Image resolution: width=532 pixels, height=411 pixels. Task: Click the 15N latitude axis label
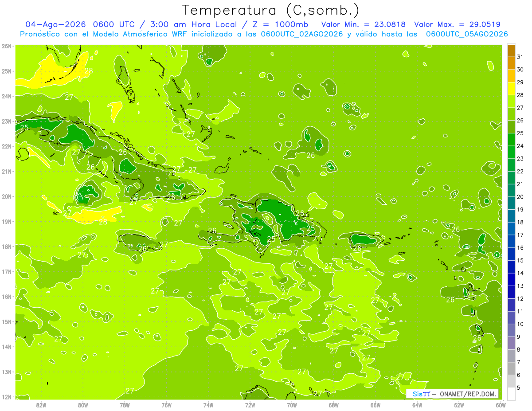coord(7,321)
